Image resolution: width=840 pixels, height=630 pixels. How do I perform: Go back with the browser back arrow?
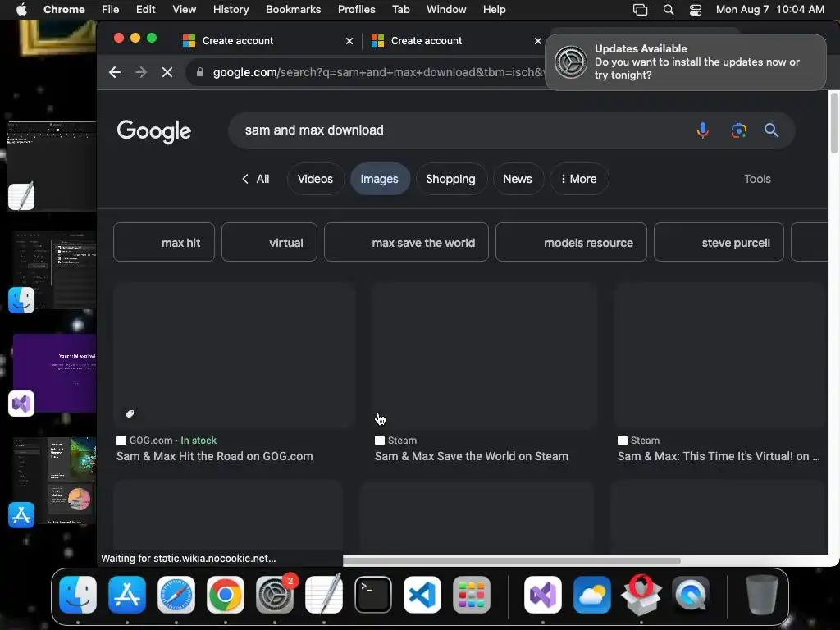click(115, 72)
